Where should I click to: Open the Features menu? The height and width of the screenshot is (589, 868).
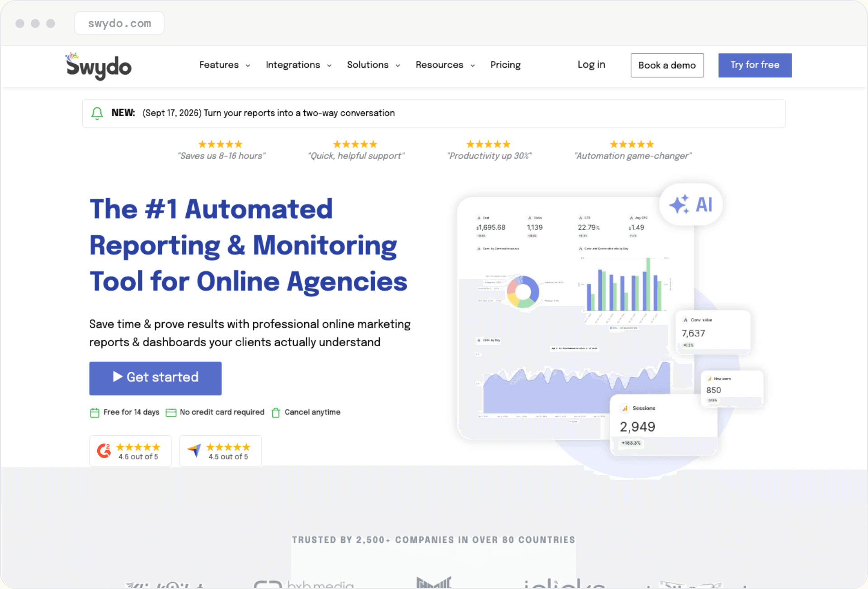219,65
